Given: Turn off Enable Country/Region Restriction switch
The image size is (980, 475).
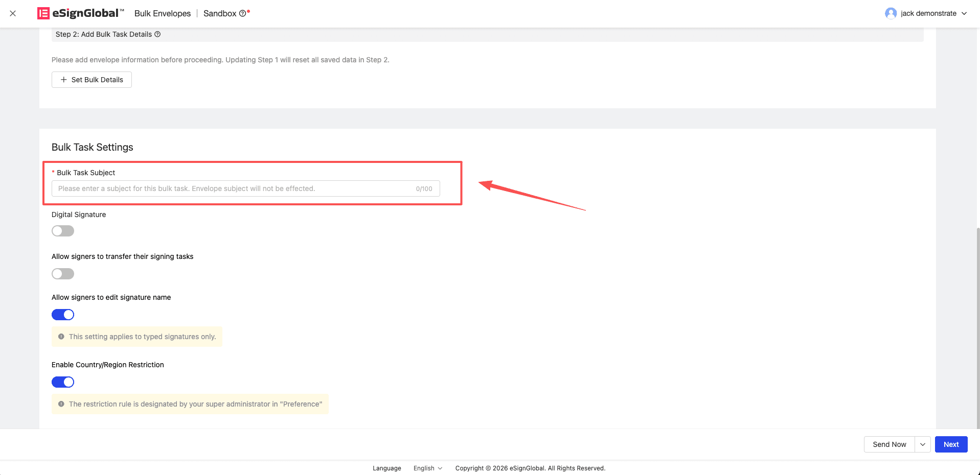Looking at the screenshot, I should click(63, 382).
